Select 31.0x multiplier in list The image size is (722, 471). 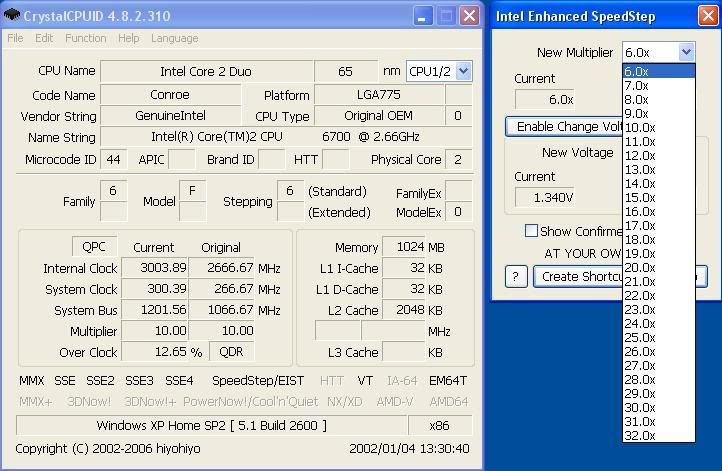(x=658, y=421)
